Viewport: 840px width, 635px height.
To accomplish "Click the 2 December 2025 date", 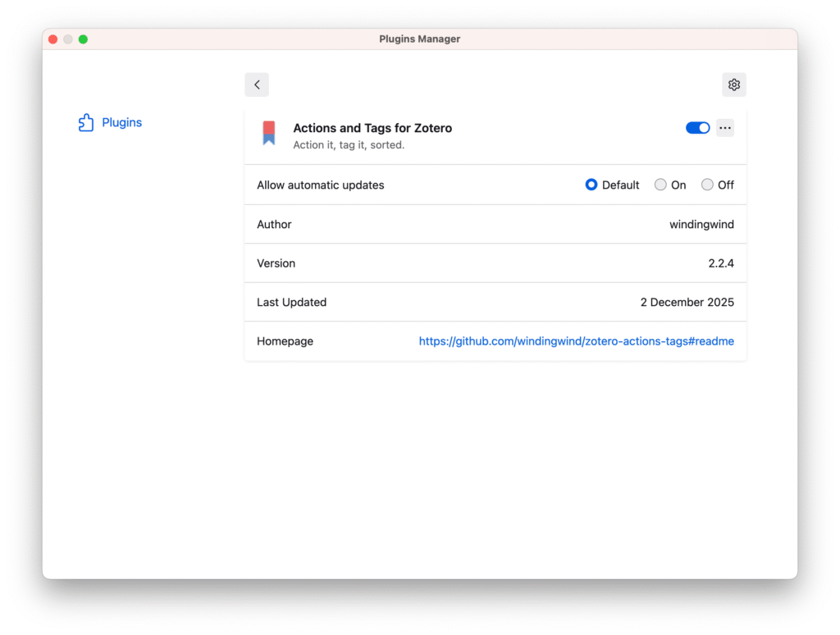I will tap(687, 303).
